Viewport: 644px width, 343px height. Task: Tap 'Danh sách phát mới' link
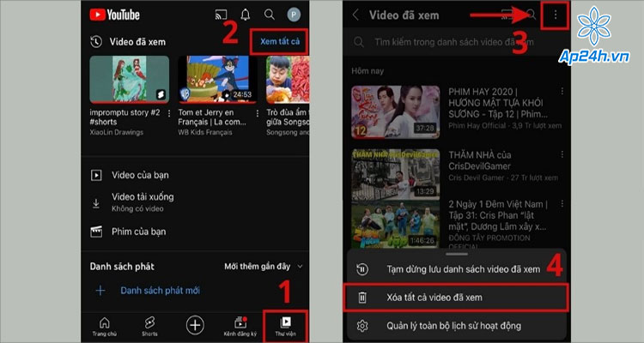[x=161, y=291]
